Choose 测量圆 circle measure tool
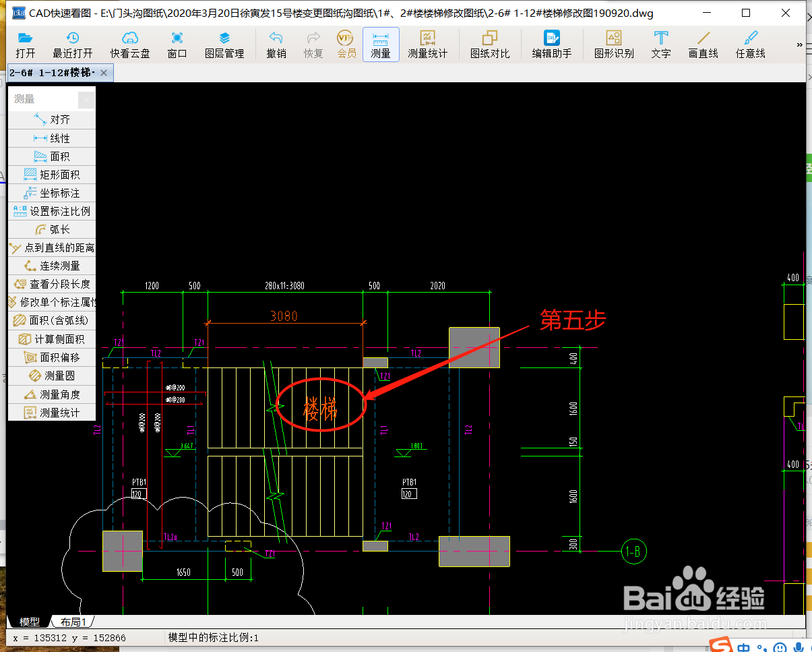Viewport: 812px width, 652px height. 52,376
